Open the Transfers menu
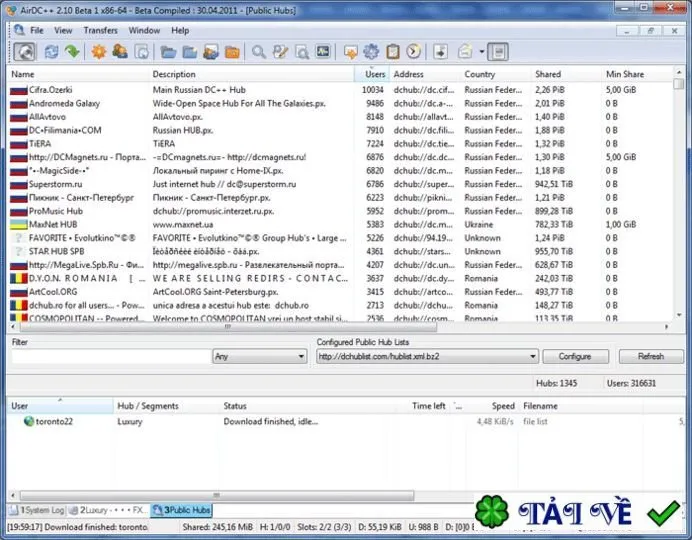Image resolution: width=692 pixels, height=540 pixels. 101,30
